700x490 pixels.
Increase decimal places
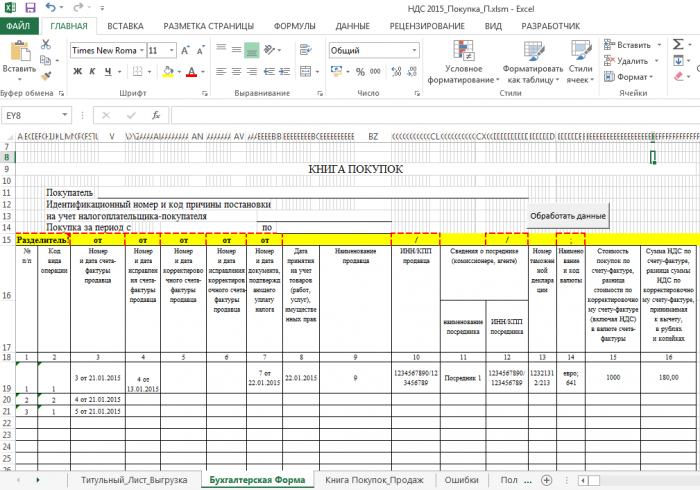(x=396, y=71)
